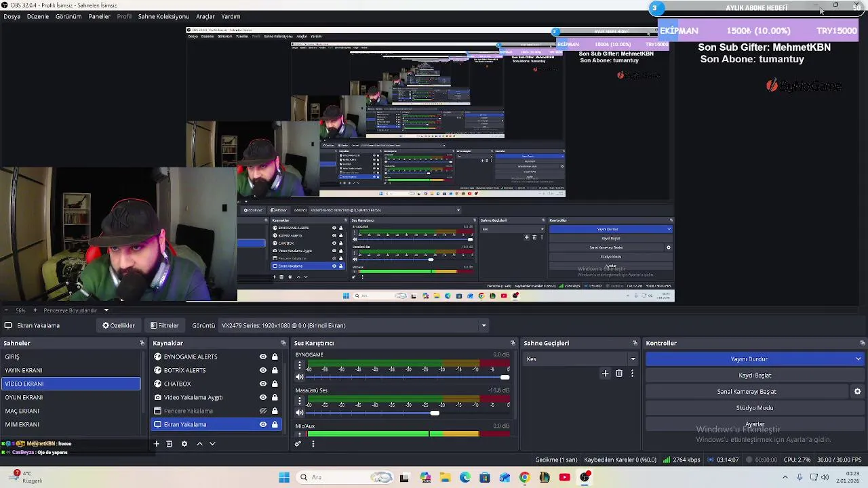This screenshot has height=488, width=868.
Task: Open advanced audio properties gear
Action: pyautogui.click(x=298, y=444)
